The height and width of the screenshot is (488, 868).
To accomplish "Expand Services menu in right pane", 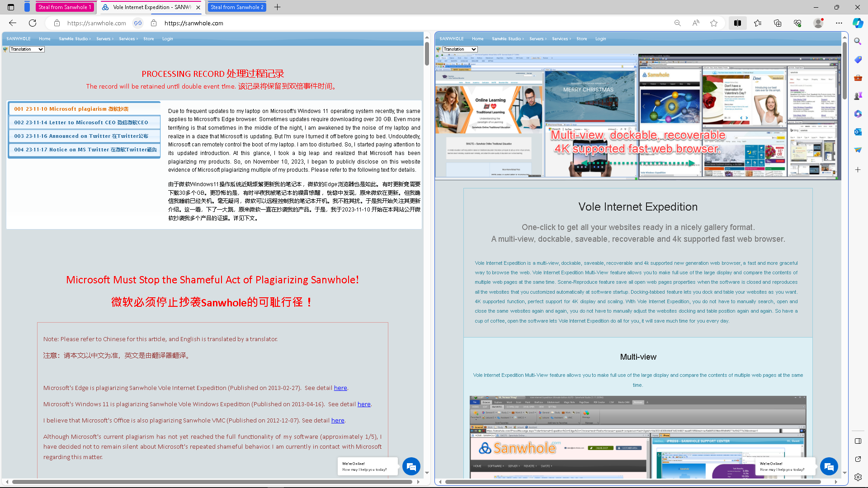I will tap(561, 39).
